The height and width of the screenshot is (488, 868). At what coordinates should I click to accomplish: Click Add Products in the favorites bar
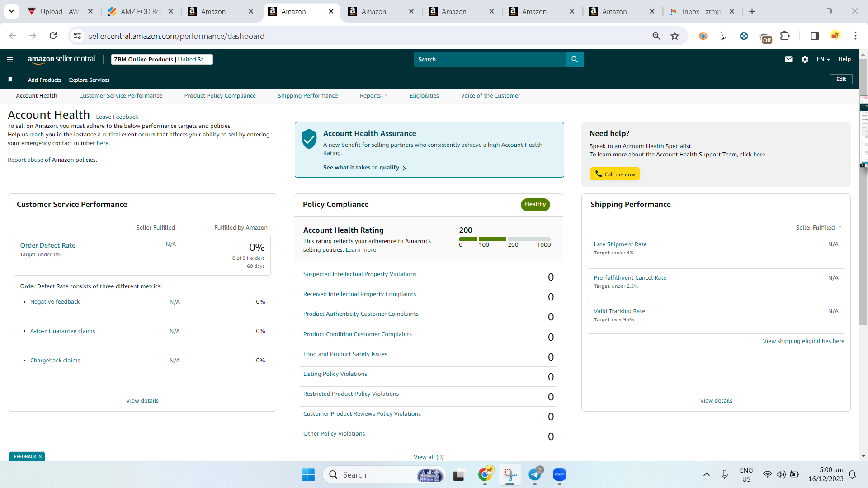[x=45, y=80]
